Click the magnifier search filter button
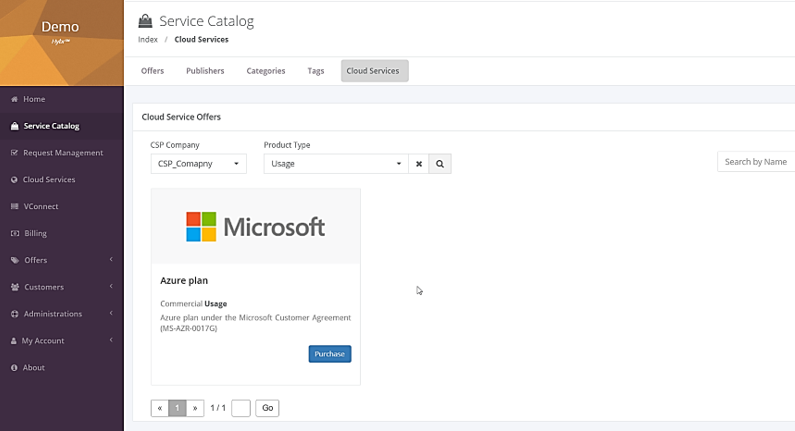This screenshot has width=795, height=431. click(x=440, y=164)
